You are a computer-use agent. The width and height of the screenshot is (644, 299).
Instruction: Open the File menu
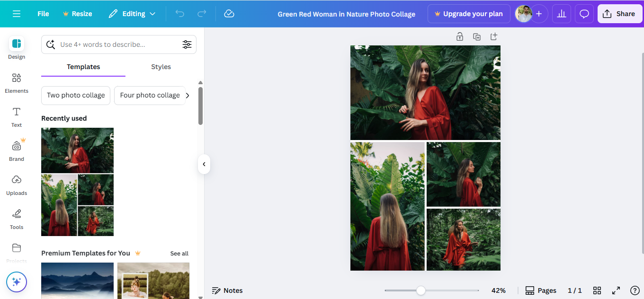coord(43,14)
